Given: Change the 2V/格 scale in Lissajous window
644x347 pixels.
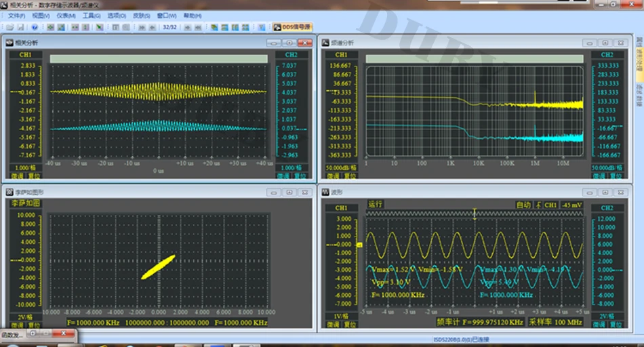Looking at the screenshot, I should click(x=25, y=317).
